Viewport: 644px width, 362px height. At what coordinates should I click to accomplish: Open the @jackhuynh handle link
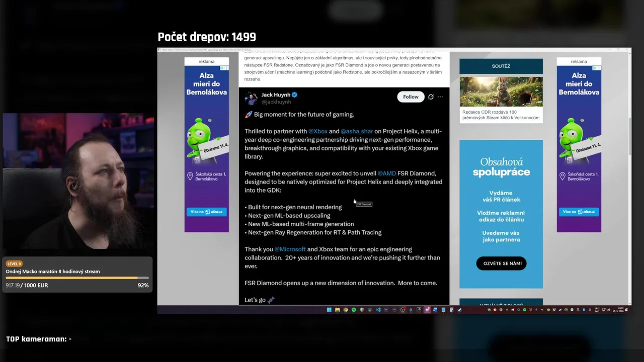click(x=276, y=102)
